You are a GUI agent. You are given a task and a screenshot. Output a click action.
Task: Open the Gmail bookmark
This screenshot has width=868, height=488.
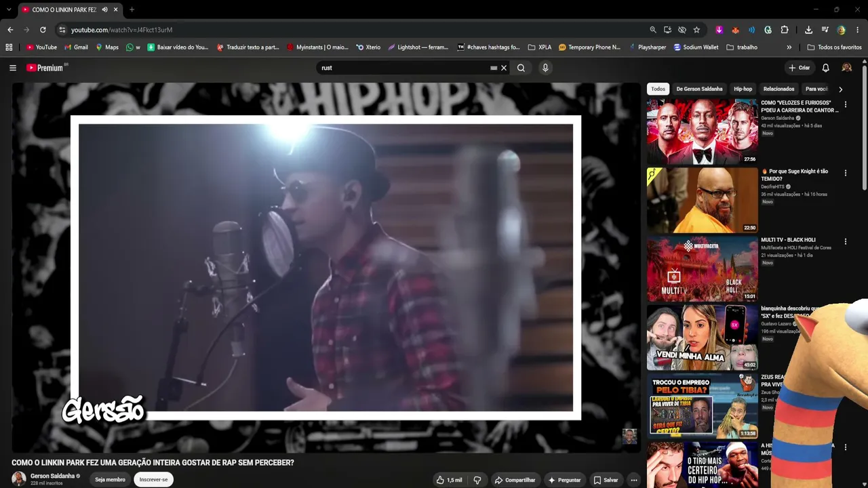coord(76,47)
